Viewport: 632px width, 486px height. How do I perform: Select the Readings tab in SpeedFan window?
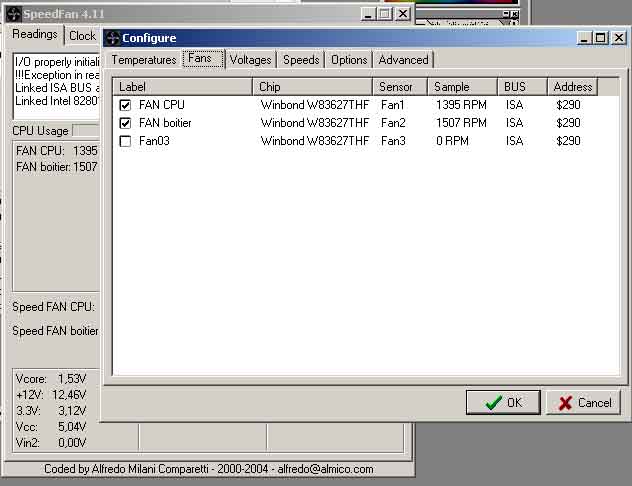35,34
